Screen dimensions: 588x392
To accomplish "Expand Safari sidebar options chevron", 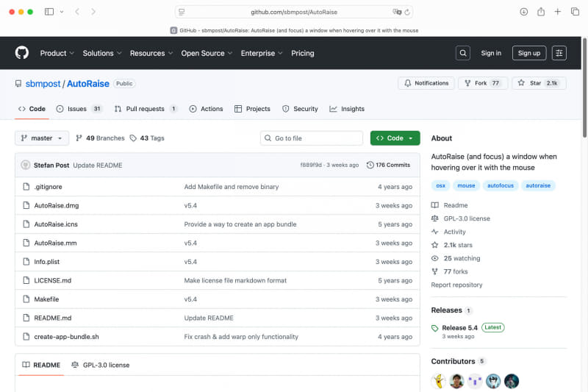I will (62, 12).
